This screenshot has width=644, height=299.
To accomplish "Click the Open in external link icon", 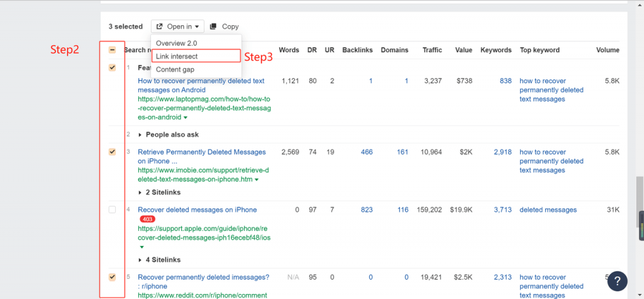I will tap(160, 26).
